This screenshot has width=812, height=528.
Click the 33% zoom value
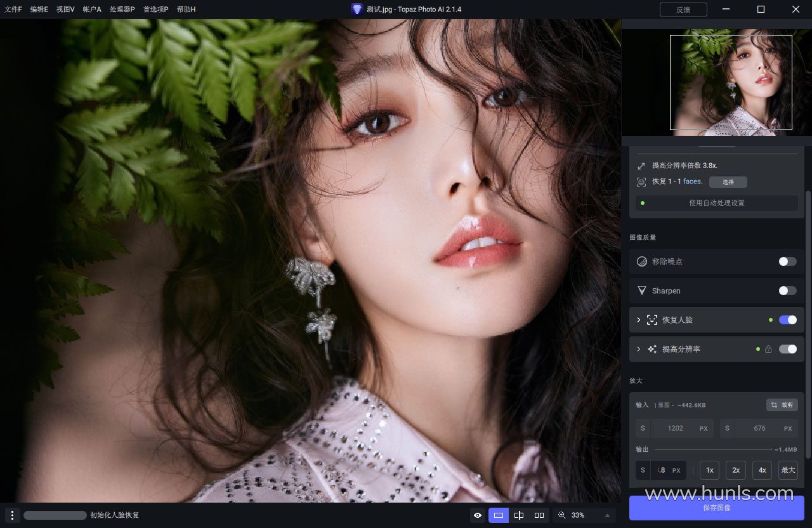[578, 515]
